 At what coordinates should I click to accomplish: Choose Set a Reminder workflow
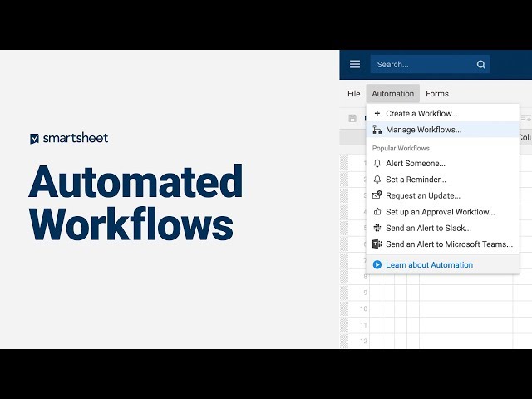click(x=443, y=180)
